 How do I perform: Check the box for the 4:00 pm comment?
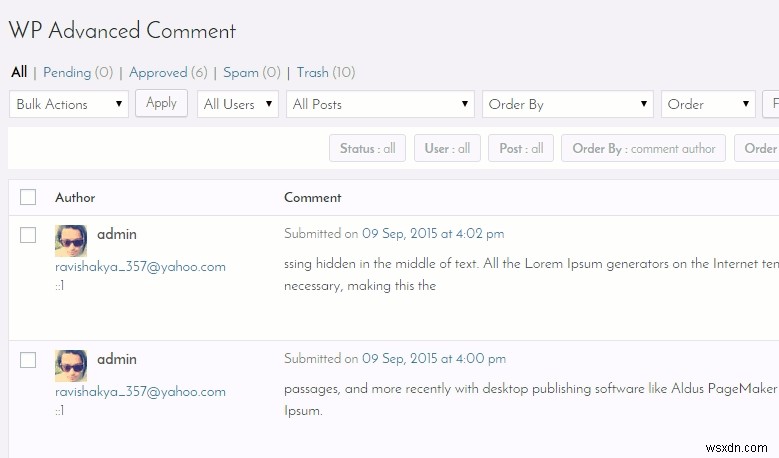point(28,360)
